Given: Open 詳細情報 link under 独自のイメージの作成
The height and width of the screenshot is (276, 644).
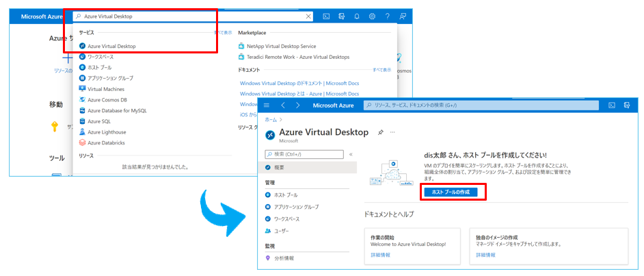Looking at the screenshot, I should pyautogui.click(x=486, y=255).
